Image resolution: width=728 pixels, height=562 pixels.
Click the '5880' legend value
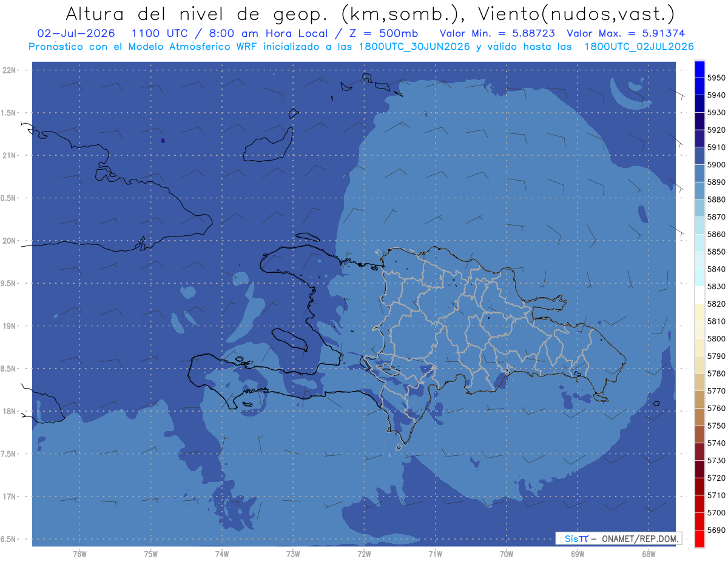pos(716,199)
